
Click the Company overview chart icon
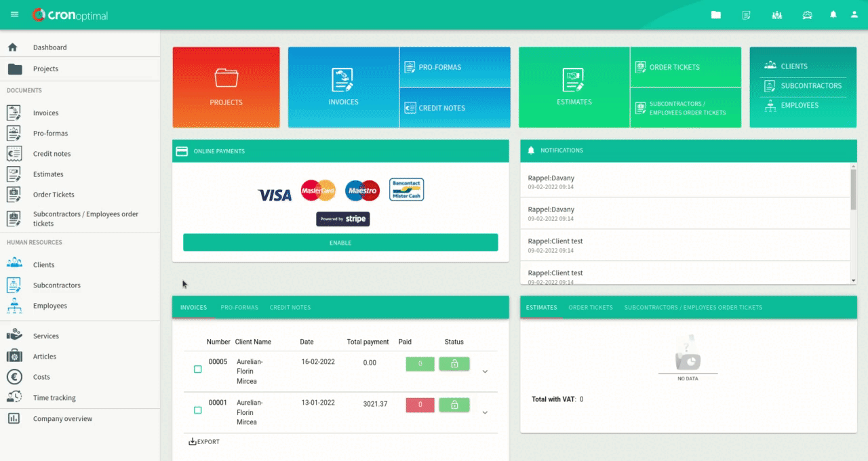coord(14,418)
